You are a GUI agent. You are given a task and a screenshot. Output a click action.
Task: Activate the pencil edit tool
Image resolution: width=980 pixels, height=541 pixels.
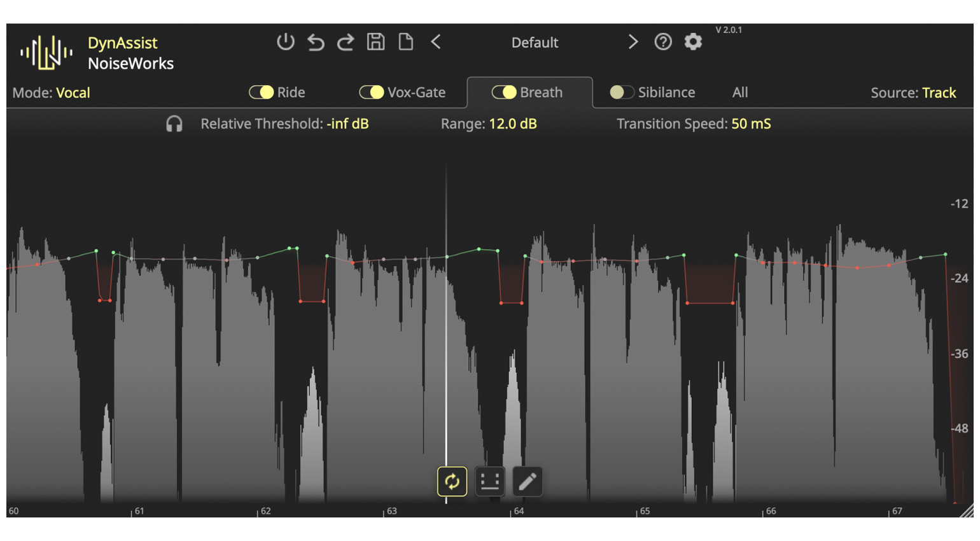pos(527,481)
